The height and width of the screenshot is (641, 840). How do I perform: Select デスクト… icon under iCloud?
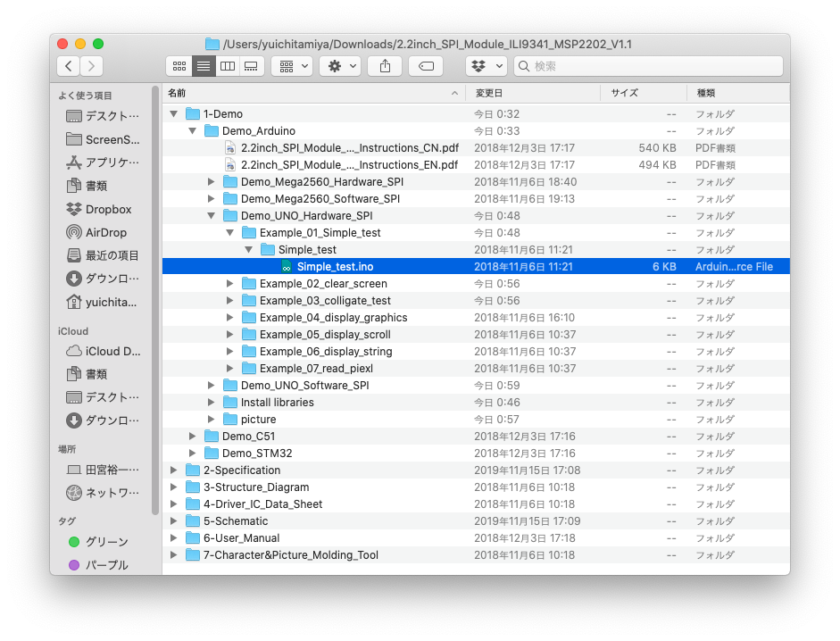point(74,397)
